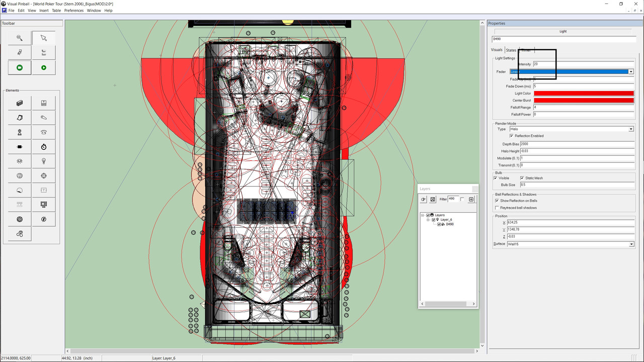Image resolution: width=644 pixels, height=362 pixels.
Task: Select the Primitive element tool
Action: point(20,219)
